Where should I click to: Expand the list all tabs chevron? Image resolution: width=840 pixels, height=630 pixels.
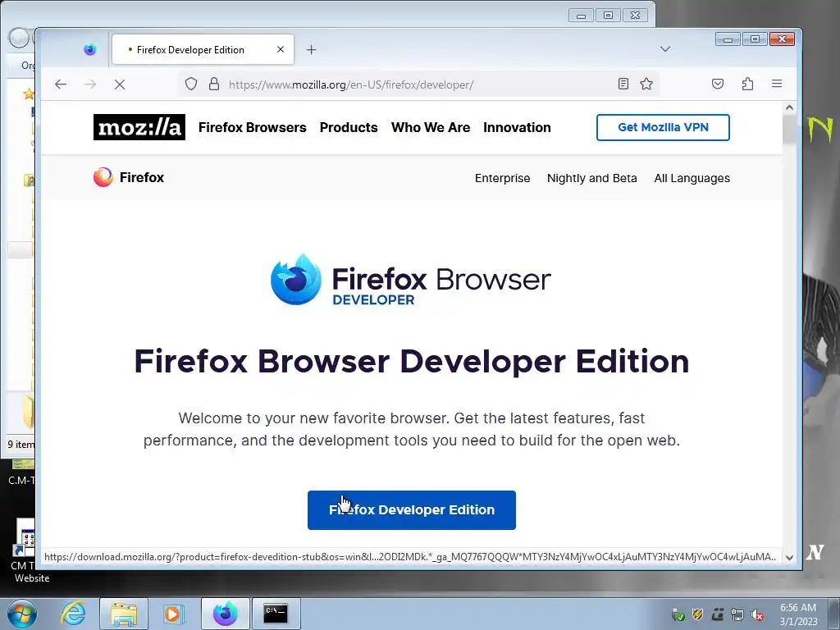pyautogui.click(x=665, y=48)
